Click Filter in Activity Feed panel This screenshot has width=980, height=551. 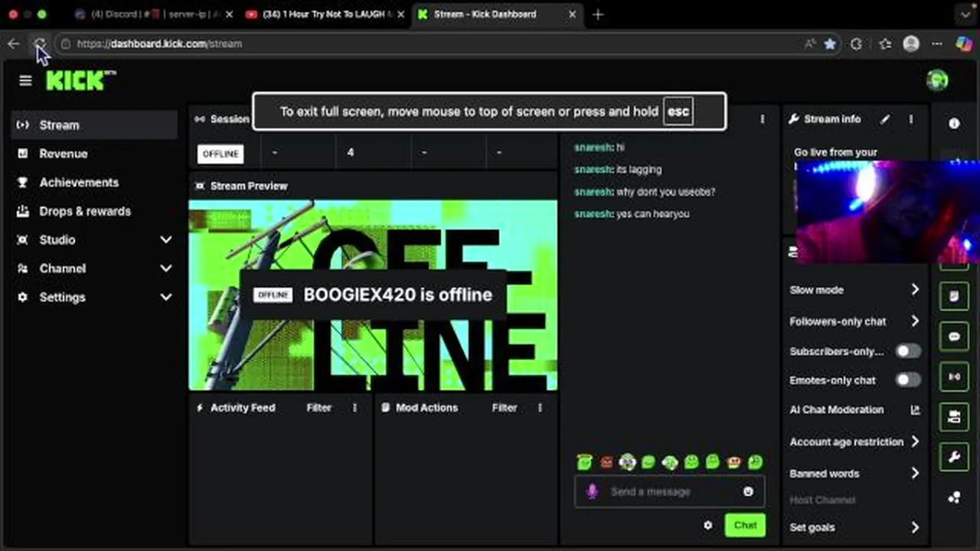coord(319,408)
